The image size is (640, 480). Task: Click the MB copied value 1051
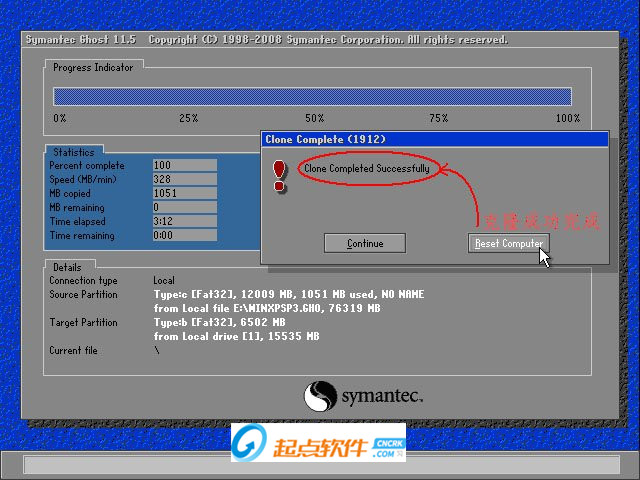click(x=185, y=193)
